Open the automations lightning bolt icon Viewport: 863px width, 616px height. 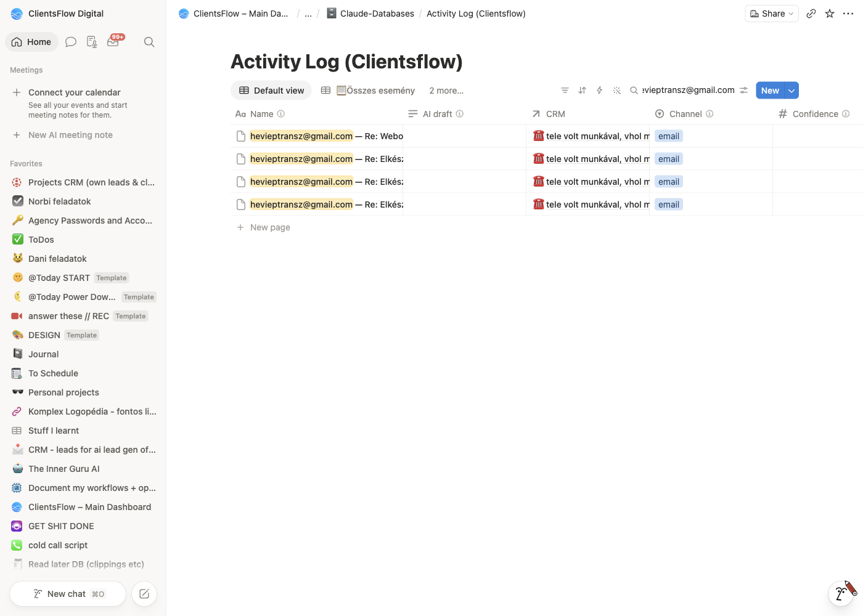(599, 91)
